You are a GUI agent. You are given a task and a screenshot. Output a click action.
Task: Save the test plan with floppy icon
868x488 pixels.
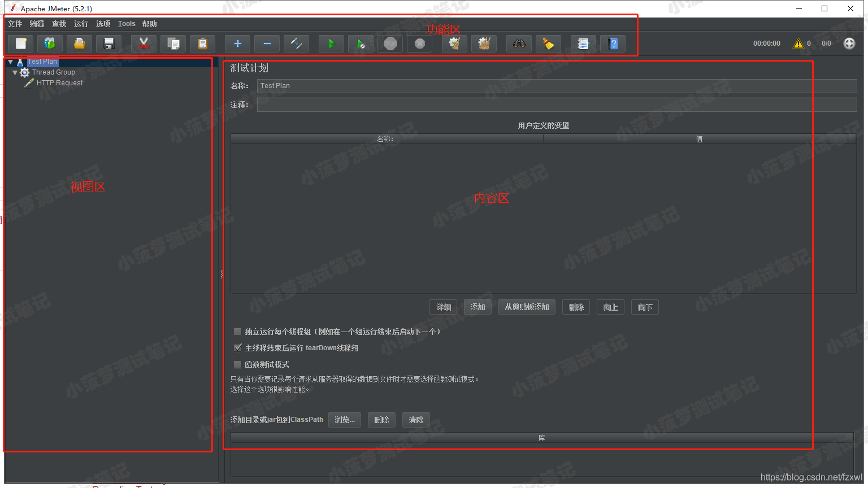[x=109, y=43]
